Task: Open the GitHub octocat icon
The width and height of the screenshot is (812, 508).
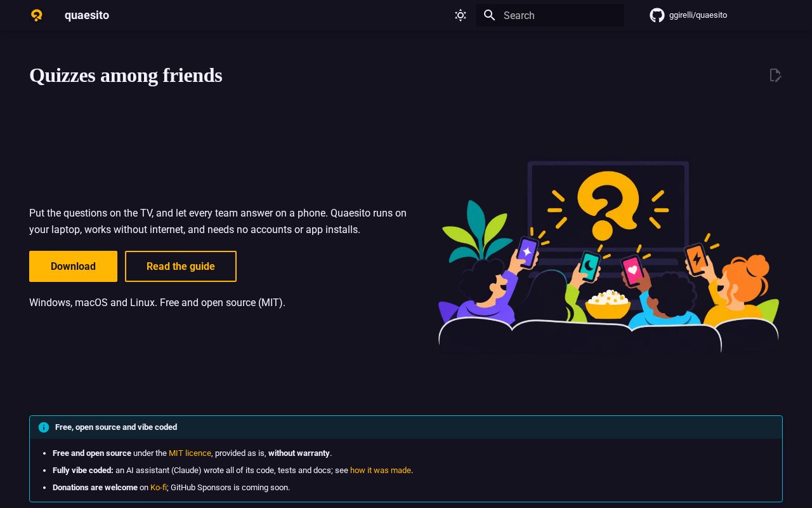Action: click(657, 15)
